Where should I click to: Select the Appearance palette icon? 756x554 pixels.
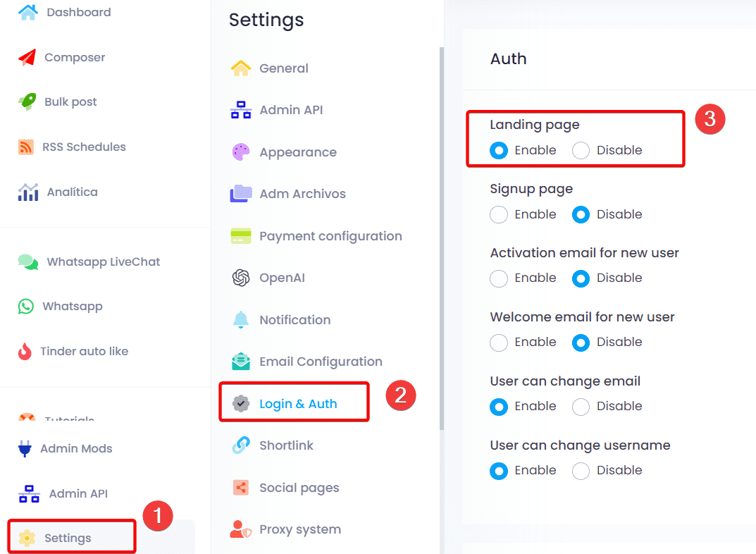241,152
